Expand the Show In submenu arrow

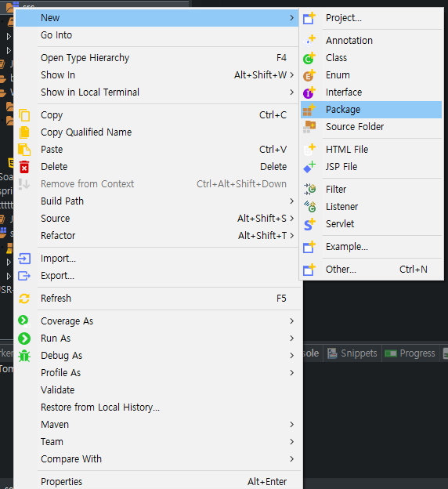pyautogui.click(x=292, y=75)
